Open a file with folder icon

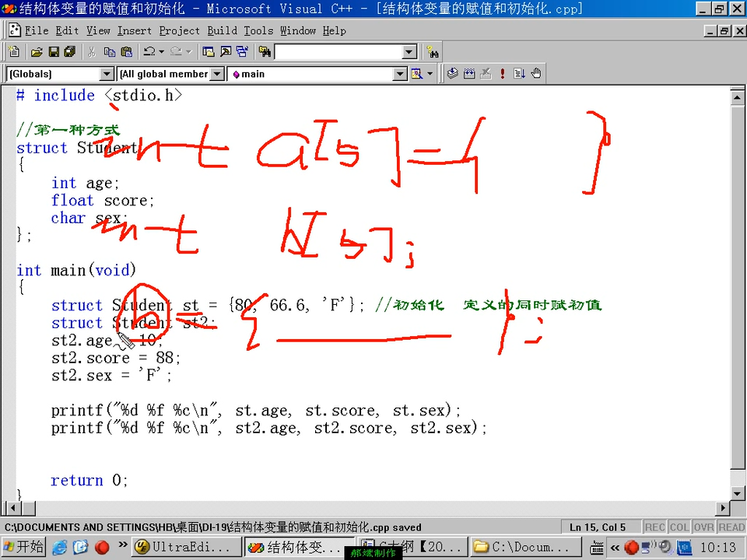pyautogui.click(x=37, y=51)
